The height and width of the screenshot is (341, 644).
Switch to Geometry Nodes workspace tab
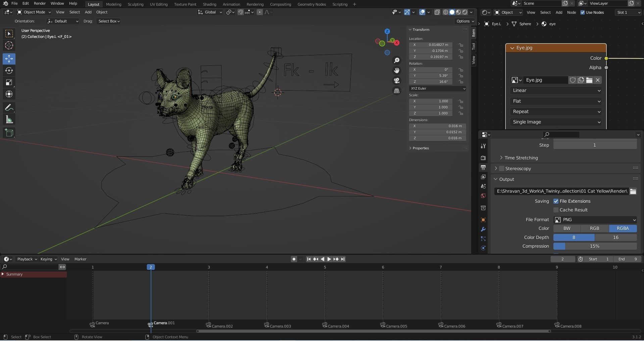click(x=312, y=4)
